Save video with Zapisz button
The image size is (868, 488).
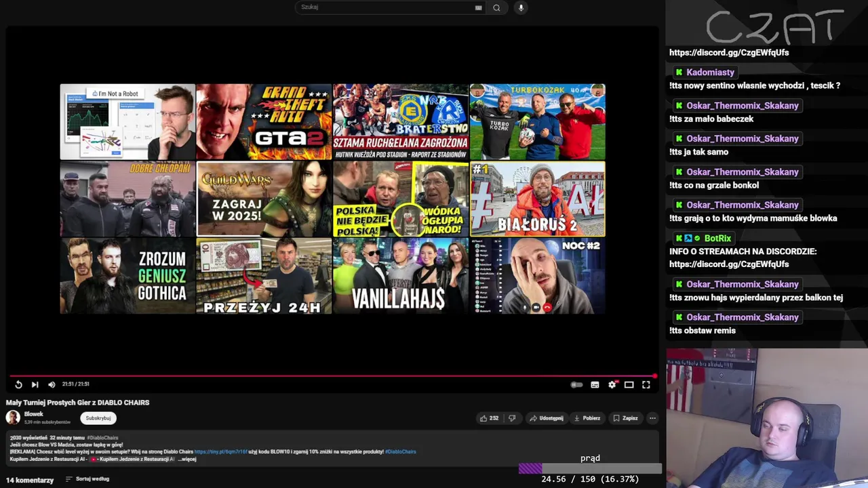coord(625,418)
